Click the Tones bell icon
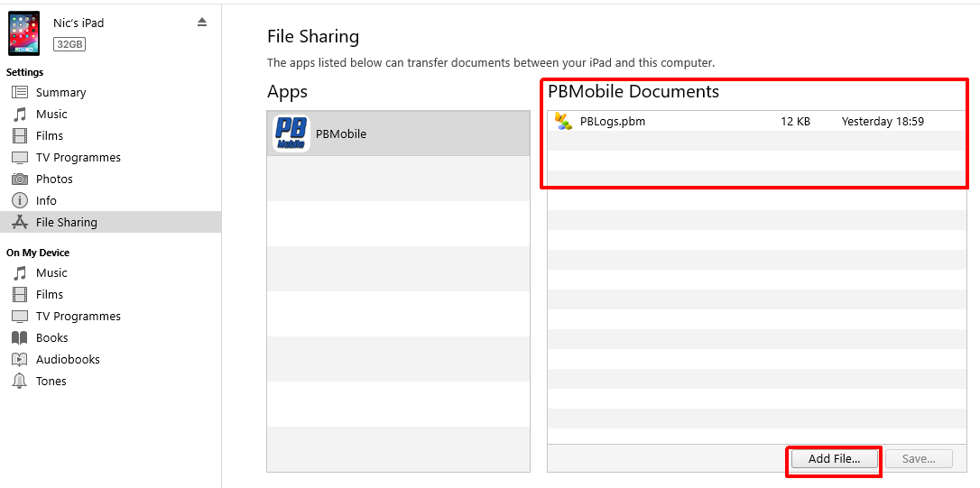Viewport: 980px width, 488px height. [20, 381]
